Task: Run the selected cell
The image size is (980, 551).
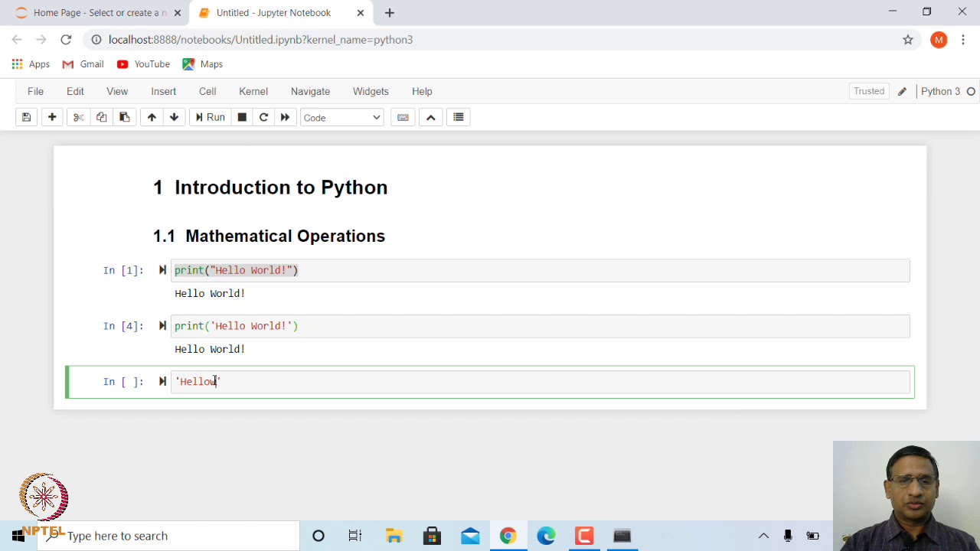Action: pos(210,117)
